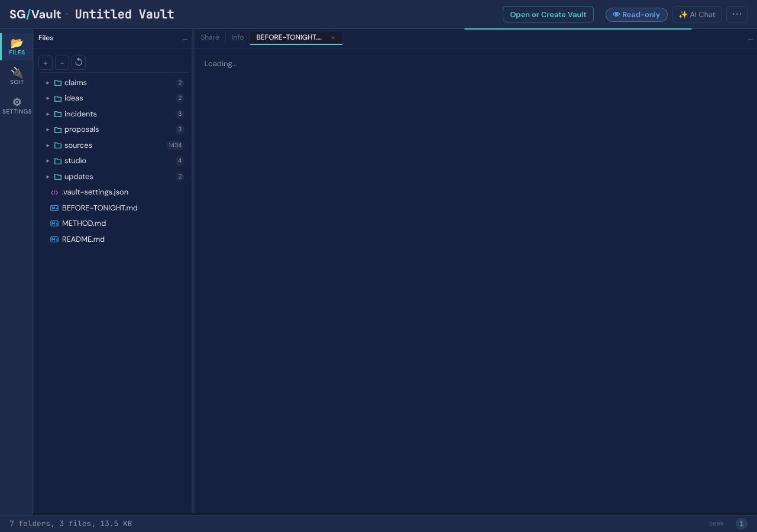Click the status bar badge showing 1

click(x=742, y=524)
